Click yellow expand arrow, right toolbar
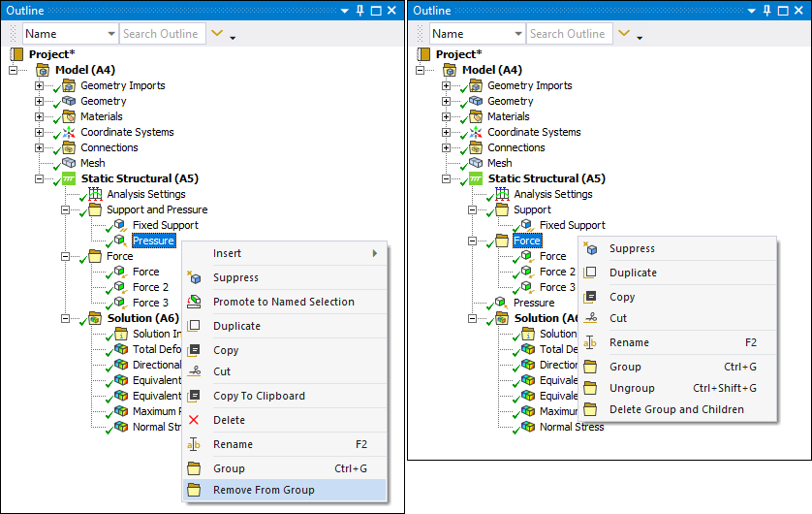Screen dimensions: 812x514 coord(624,33)
